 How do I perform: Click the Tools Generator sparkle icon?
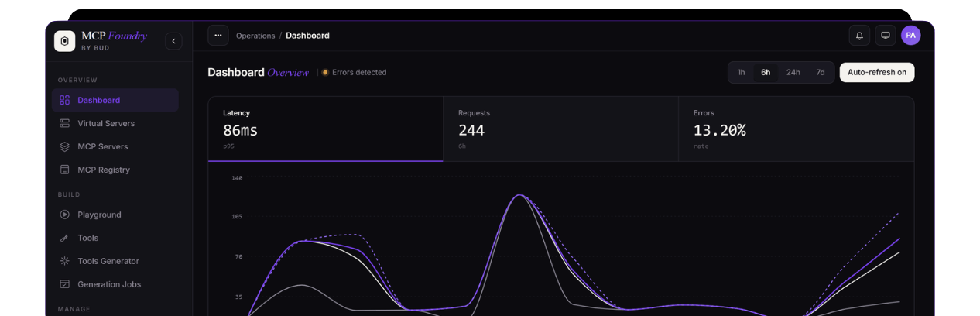65,261
